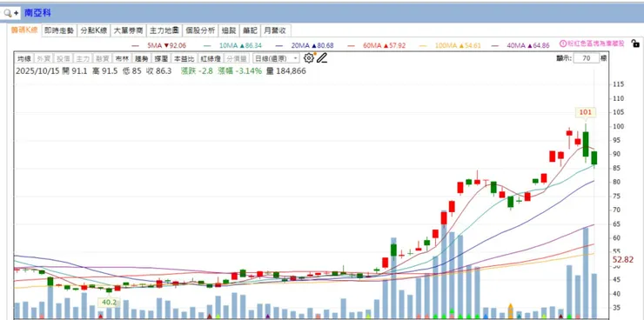The width and height of the screenshot is (644, 320).
Task: Toggle the 均線 moving average overlay
Action: [23, 58]
